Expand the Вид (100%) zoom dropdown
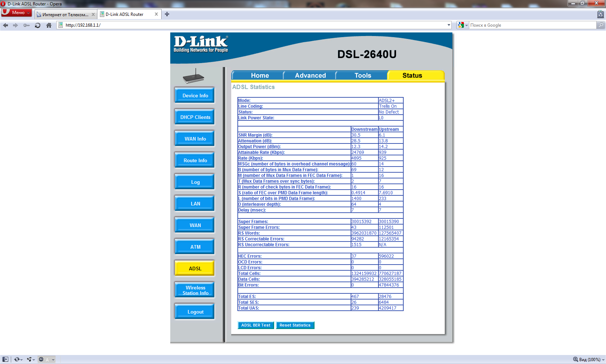Screen dimensions: 606x364 [603, 360]
